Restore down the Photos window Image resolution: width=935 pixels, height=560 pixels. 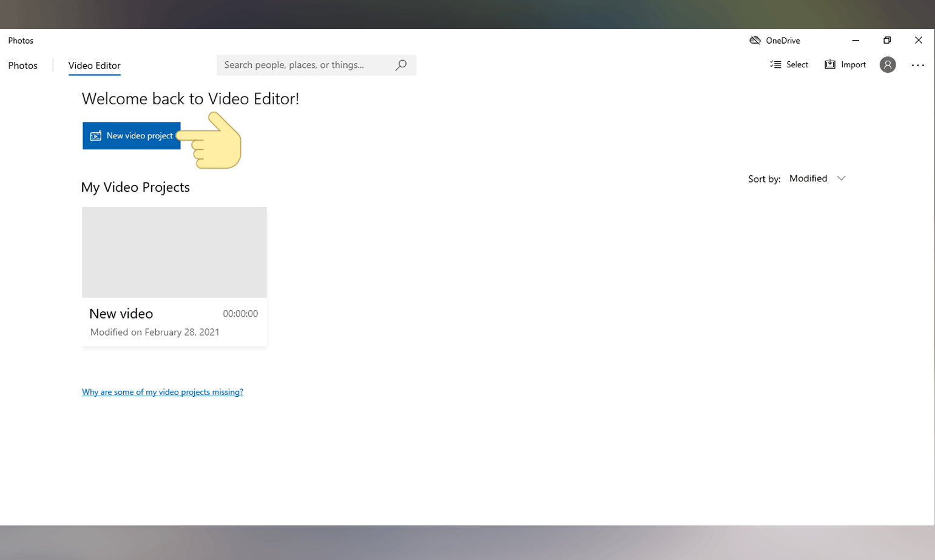click(x=887, y=41)
